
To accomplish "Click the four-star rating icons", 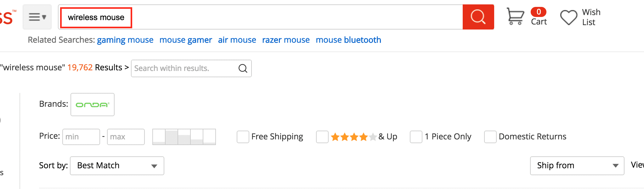I will pos(354,137).
